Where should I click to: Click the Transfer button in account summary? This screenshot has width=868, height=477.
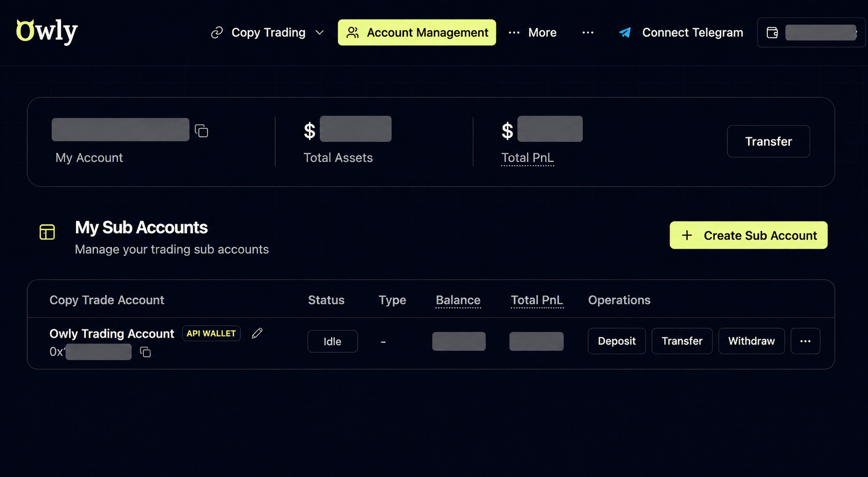pos(768,141)
